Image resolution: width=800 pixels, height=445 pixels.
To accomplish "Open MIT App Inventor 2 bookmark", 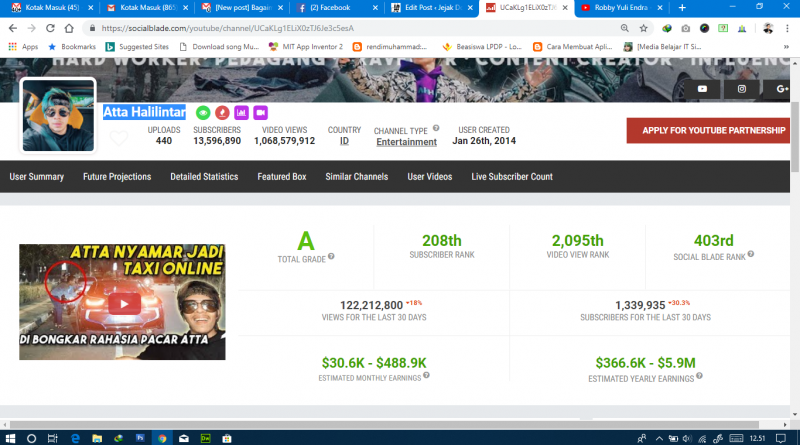I will [x=306, y=46].
